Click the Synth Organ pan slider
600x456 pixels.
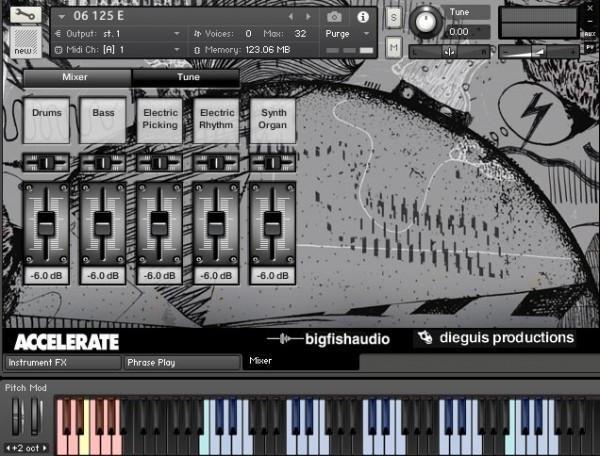pos(273,163)
